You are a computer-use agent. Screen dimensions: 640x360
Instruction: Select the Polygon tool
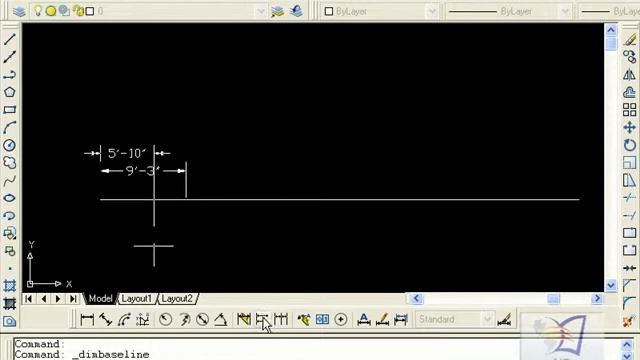[9, 92]
